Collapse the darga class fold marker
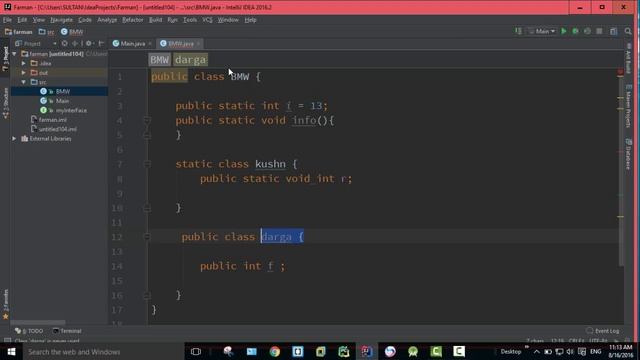Image resolution: width=640 pixels, height=360 pixels. (x=147, y=237)
